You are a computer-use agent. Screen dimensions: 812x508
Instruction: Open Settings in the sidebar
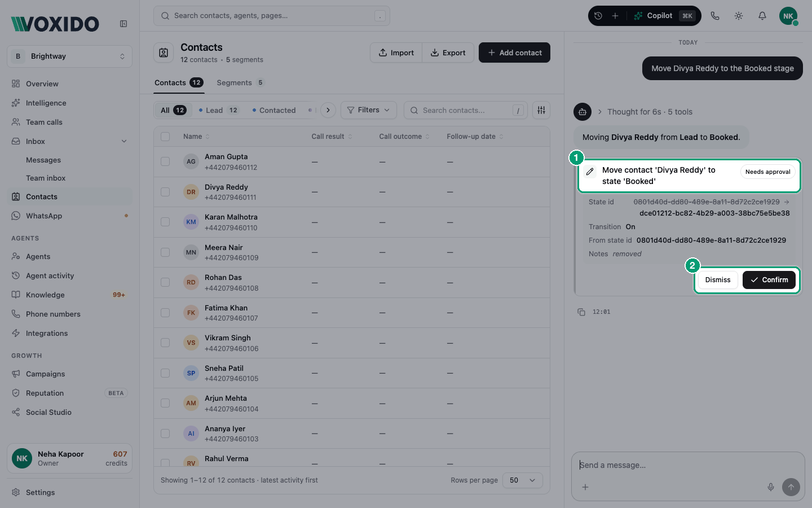pyautogui.click(x=70, y=492)
